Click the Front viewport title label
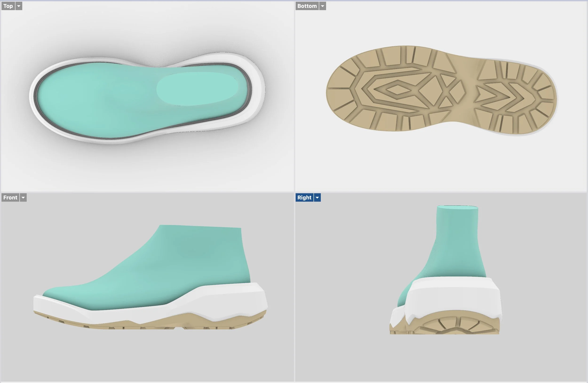The width and height of the screenshot is (588, 383). [10, 198]
